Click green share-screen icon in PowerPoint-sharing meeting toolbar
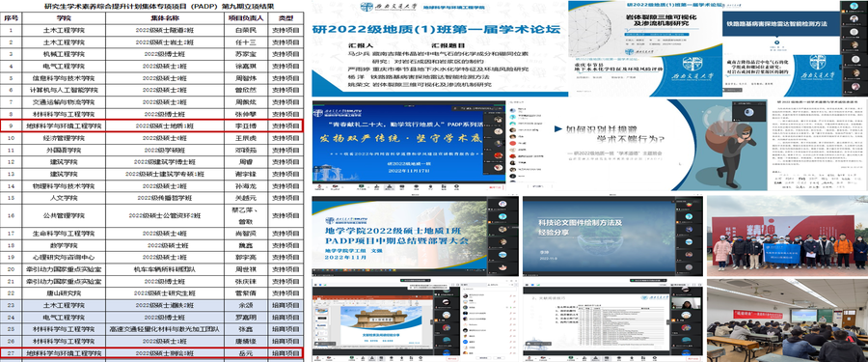 coord(352,357)
